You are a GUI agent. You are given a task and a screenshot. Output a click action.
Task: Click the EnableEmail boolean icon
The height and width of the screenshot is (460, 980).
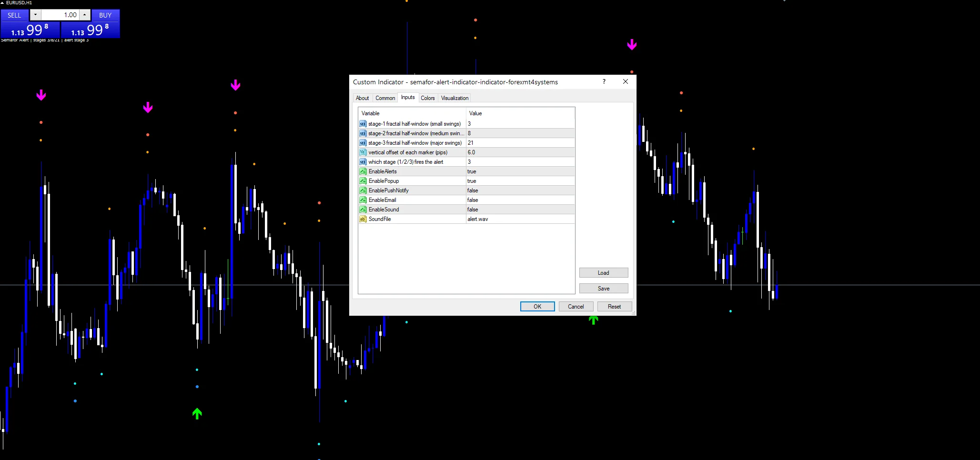pyautogui.click(x=363, y=200)
